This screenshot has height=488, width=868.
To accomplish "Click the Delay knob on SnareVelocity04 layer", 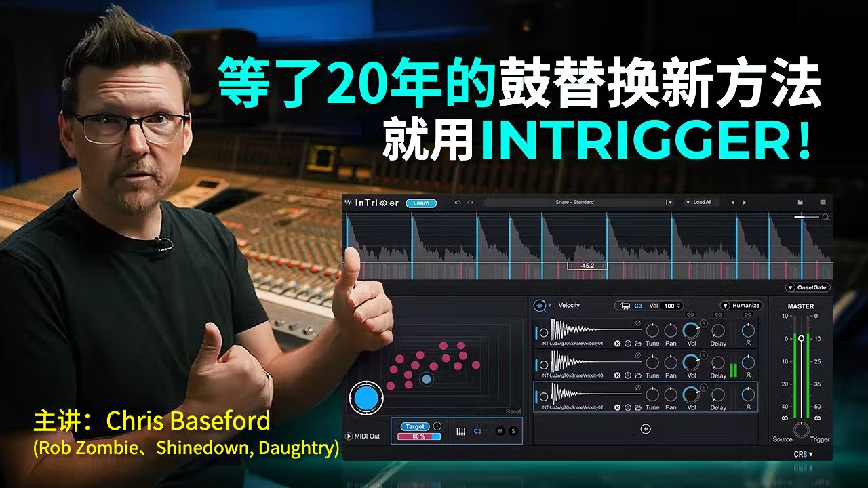I will point(718,331).
